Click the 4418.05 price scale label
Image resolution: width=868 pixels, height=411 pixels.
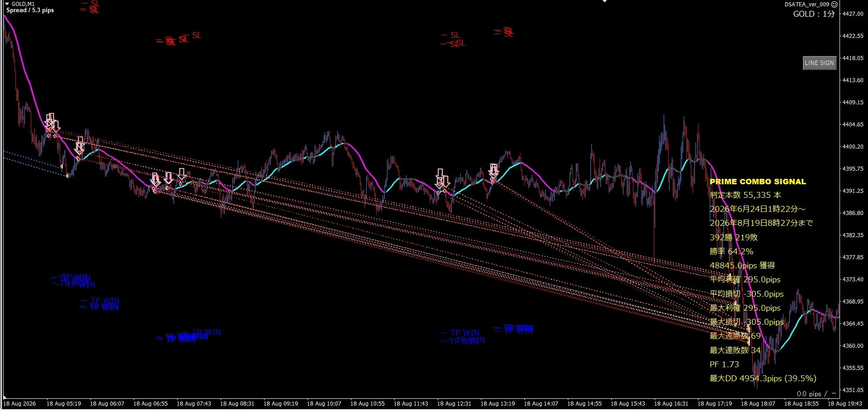tap(853, 58)
